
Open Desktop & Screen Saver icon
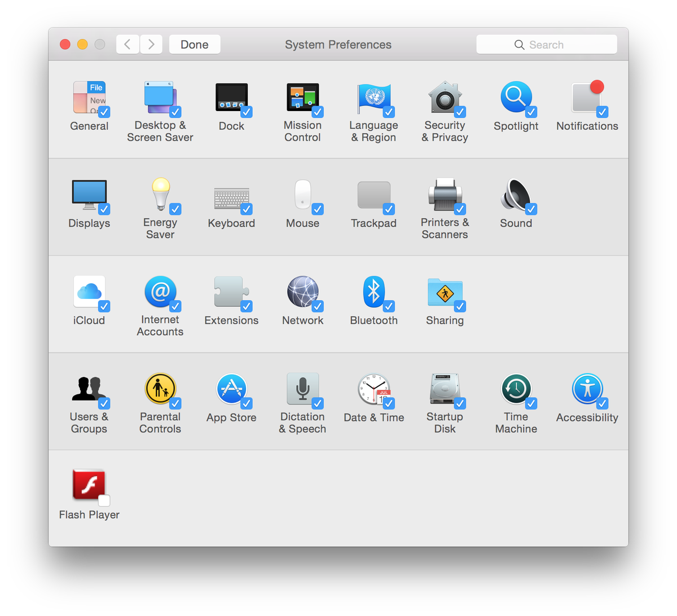pyautogui.click(x=160, y=97)
